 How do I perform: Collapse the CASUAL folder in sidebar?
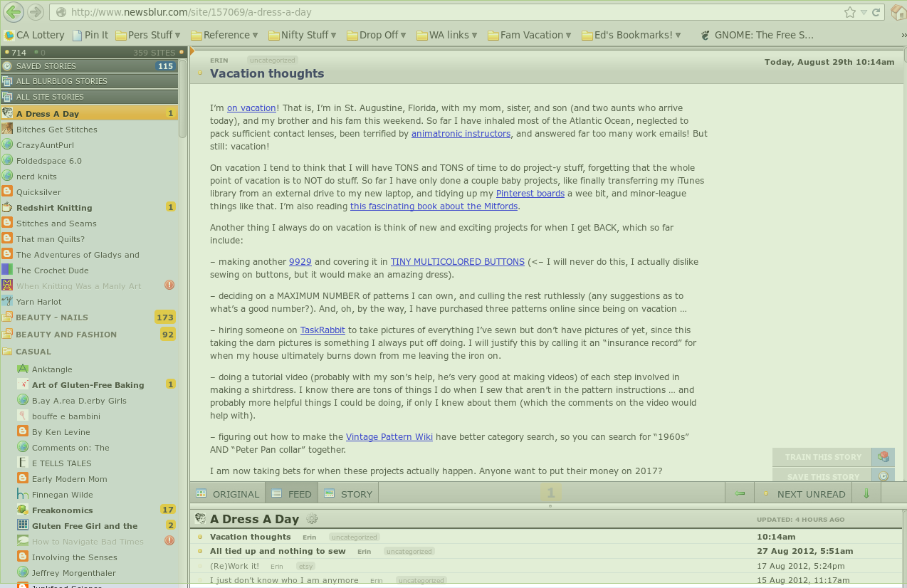pos(8,351)
